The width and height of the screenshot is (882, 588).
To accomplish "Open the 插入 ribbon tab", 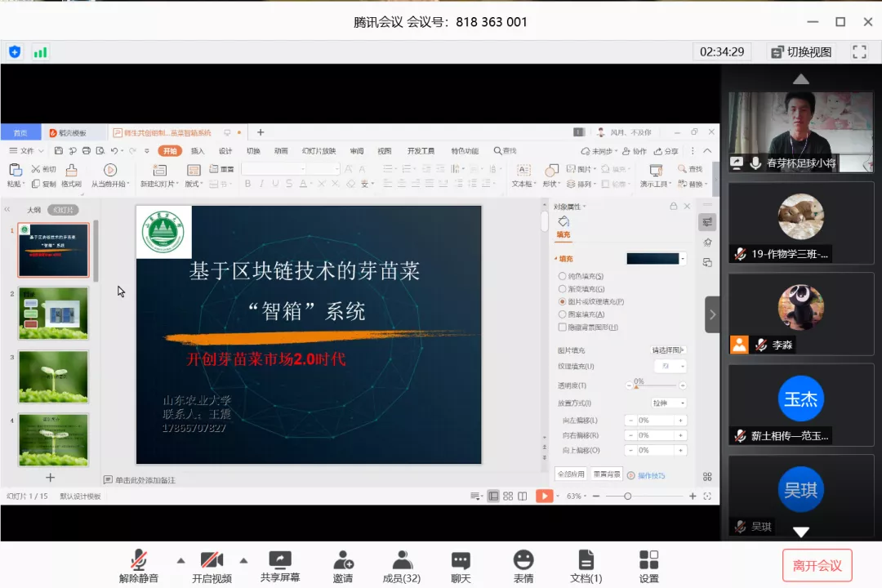I will (x=198, y=151).
